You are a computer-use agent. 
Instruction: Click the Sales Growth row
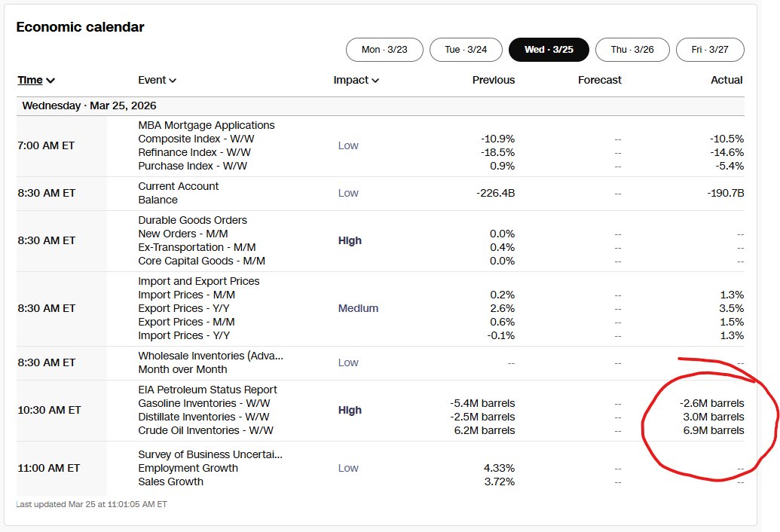coord(170,482)
